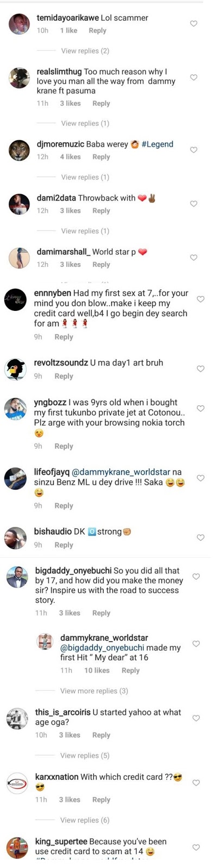This screenshot has width=215, height=868.
Task: Like yngbozz's private jet comment
Action: point(200,409)
